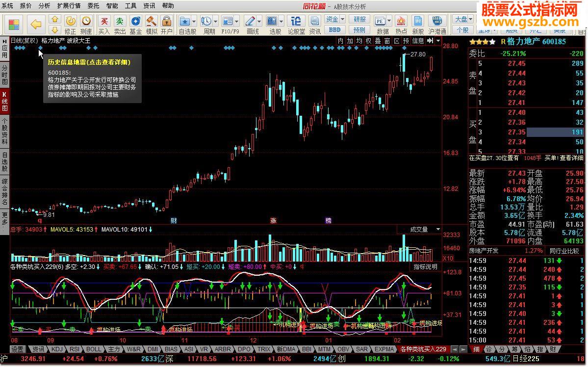Viewport: 588px width, 367px height.
Task: Open the 资金 dropdown
Action: point(335,19)
